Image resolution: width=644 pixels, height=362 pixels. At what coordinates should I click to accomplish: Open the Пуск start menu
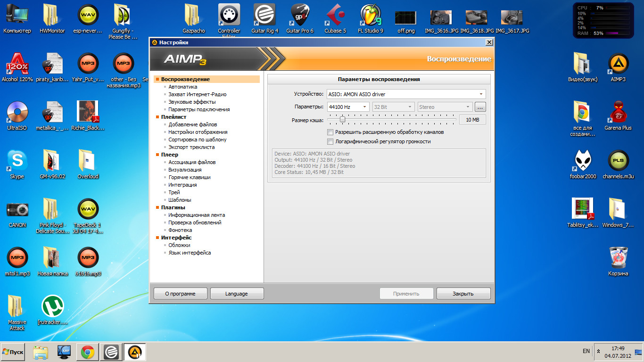tap(13, 352)
